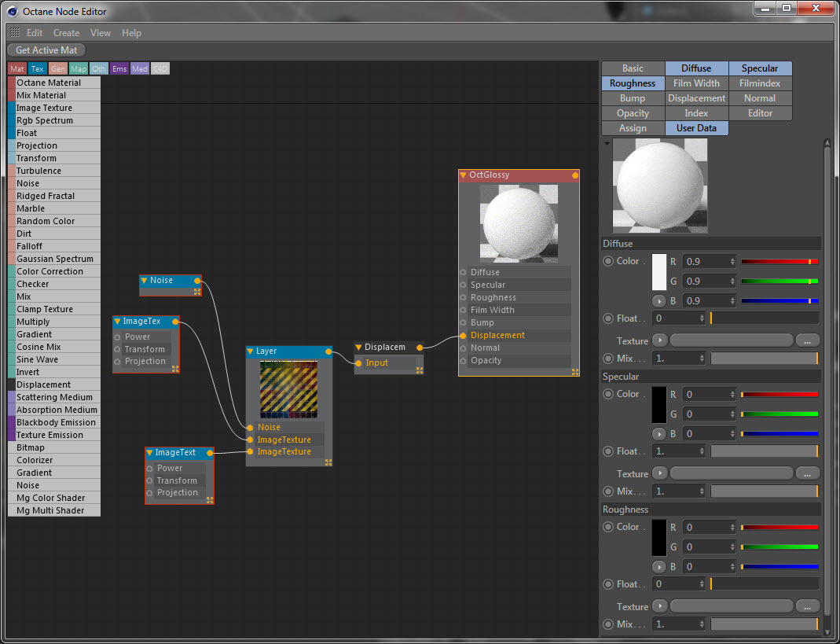Open the Create menu
Screen dimensions: 840x644
click(66, 33)
